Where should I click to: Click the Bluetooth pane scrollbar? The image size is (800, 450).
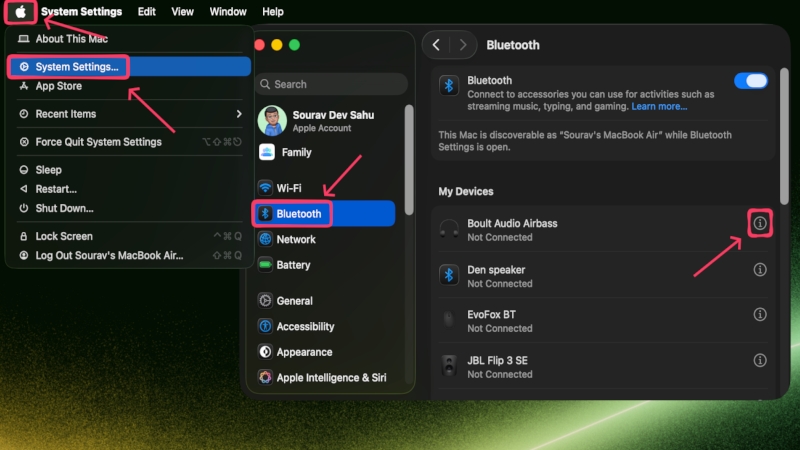[784, 137]
